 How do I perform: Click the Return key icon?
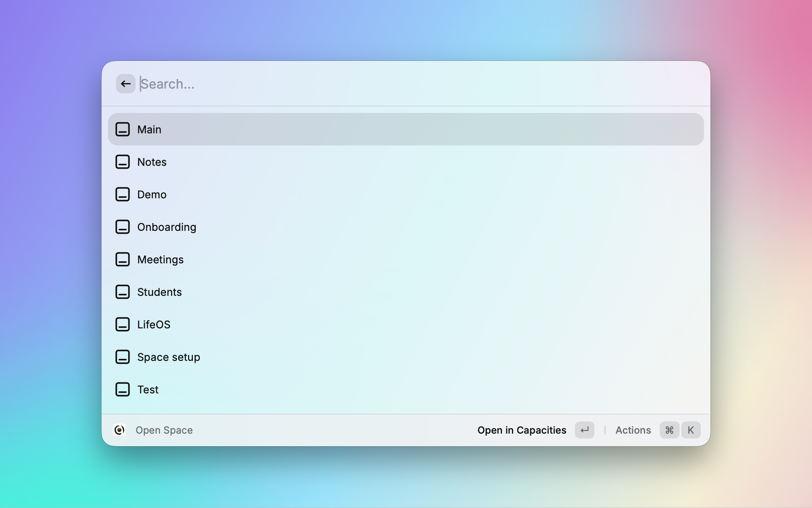[x=584, y=430]
